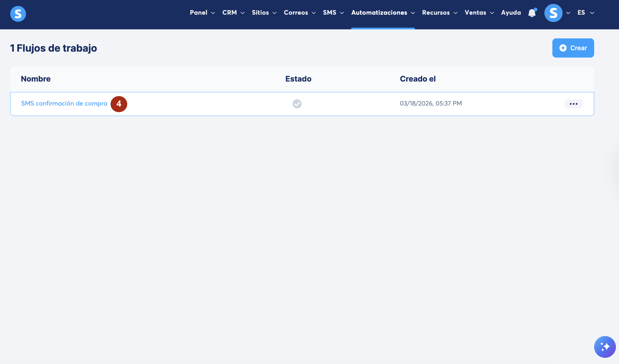This screenshot has width=619, height=364.
Task: Toggle the workflow status checkmark
Action: point(297,104)
